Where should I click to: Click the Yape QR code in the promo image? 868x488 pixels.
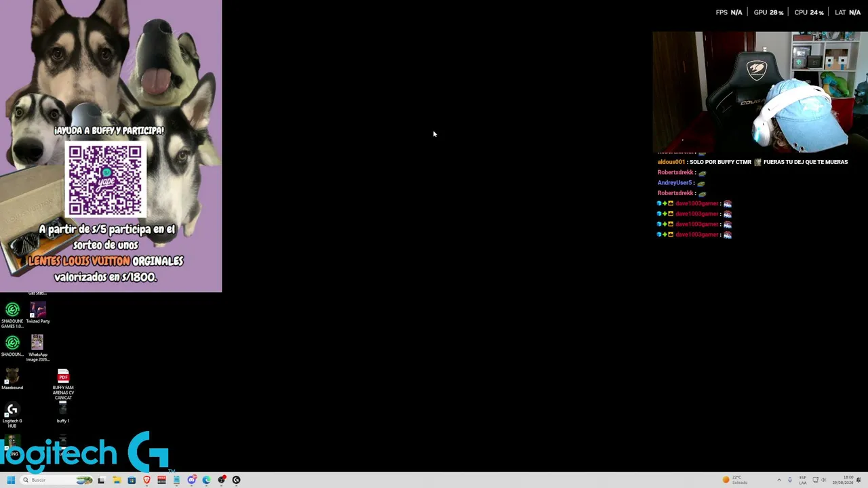105,180
